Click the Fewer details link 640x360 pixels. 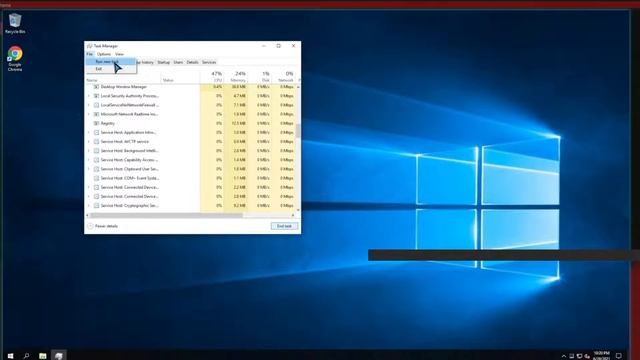pyautogui.click(x=106, y=226)
